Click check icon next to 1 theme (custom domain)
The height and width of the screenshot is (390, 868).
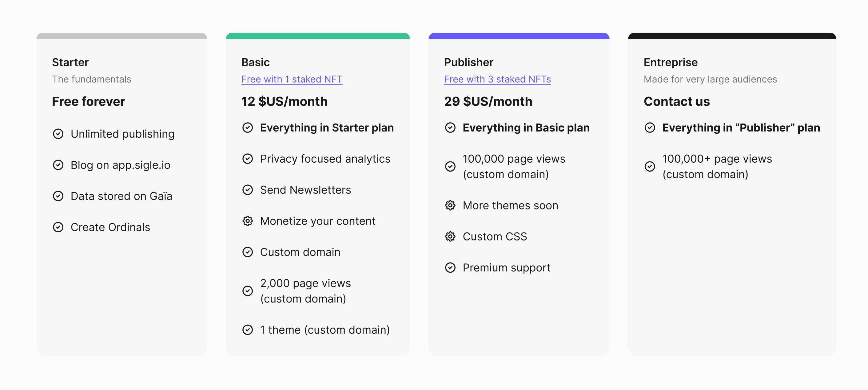pos(248,330)
